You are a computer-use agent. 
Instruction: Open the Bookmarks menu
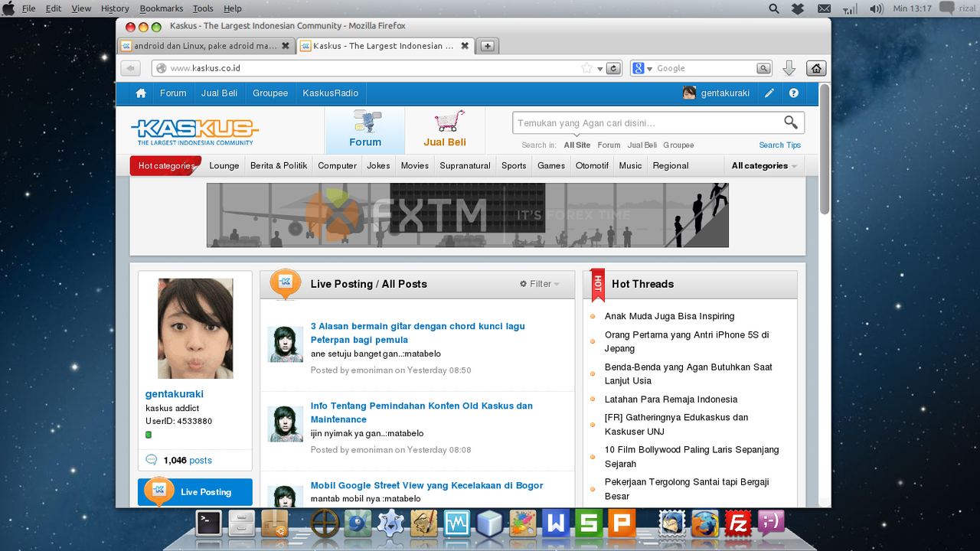pyautogui.click(x=162, y=8)
